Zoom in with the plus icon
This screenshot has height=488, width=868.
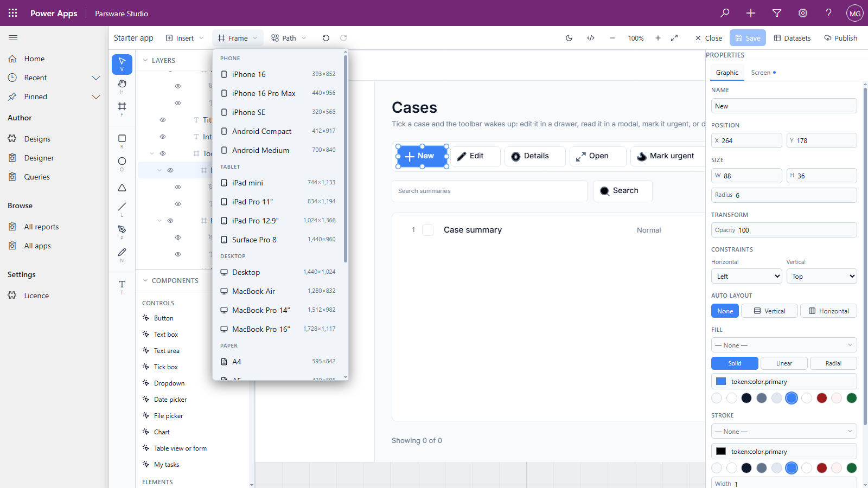658,38
